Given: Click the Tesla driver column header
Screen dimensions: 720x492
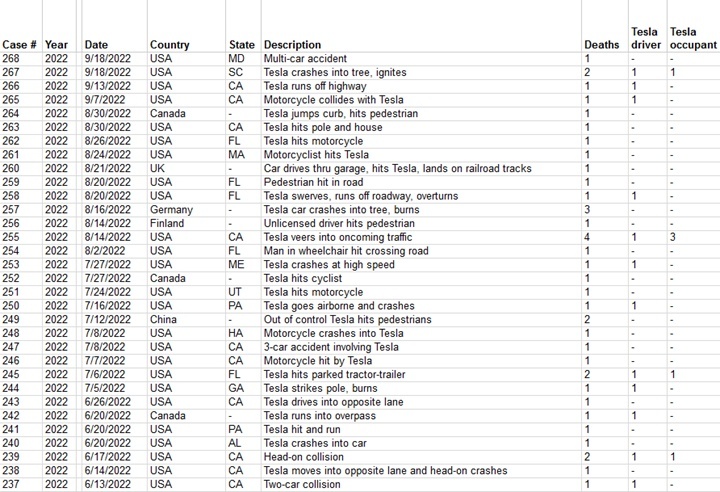Looking at the screenshot, I should coord(646,38).
